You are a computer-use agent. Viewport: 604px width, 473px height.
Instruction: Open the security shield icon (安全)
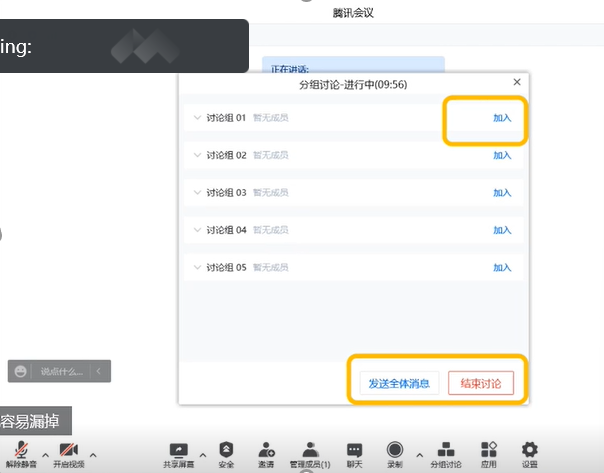click(226, 450)
